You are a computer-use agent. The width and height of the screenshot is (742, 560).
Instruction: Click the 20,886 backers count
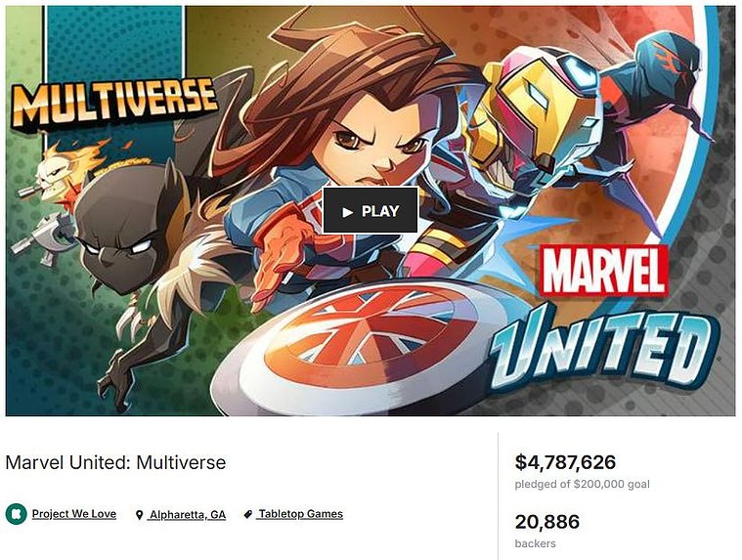(x=547, y=522)
